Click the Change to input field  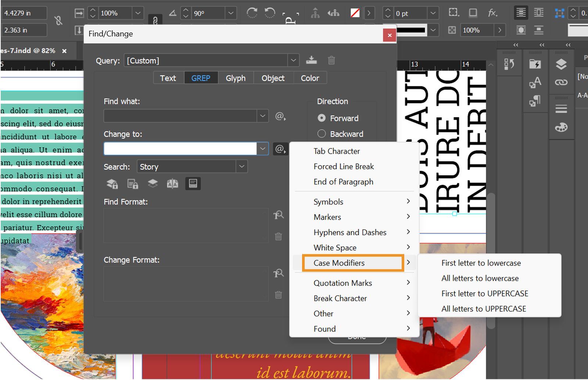180,149
